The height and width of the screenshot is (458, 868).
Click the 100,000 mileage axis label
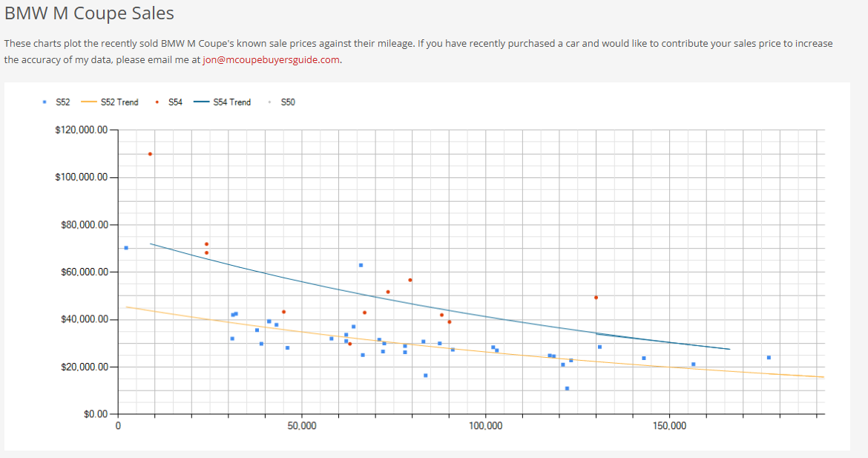[485, 426]
